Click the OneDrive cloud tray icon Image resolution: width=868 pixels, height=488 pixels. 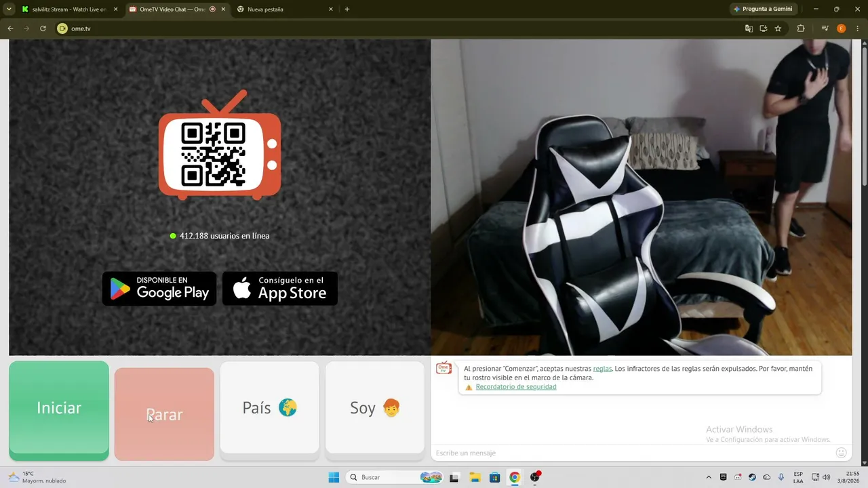point(767,477)
